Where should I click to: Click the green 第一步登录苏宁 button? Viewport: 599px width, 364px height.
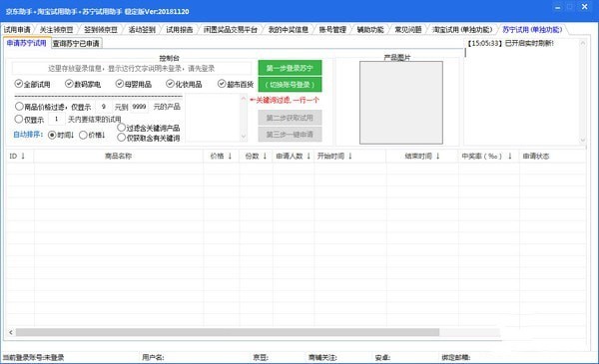pos(290,68)
